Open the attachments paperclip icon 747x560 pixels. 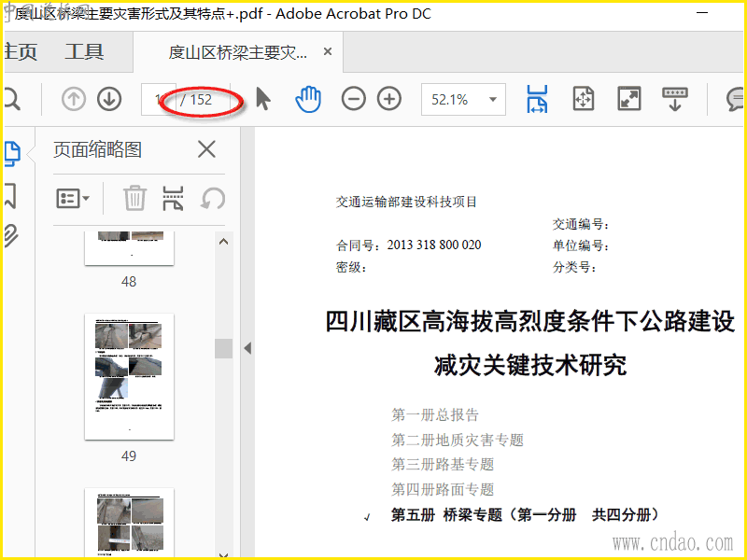(x=11, y=236)
